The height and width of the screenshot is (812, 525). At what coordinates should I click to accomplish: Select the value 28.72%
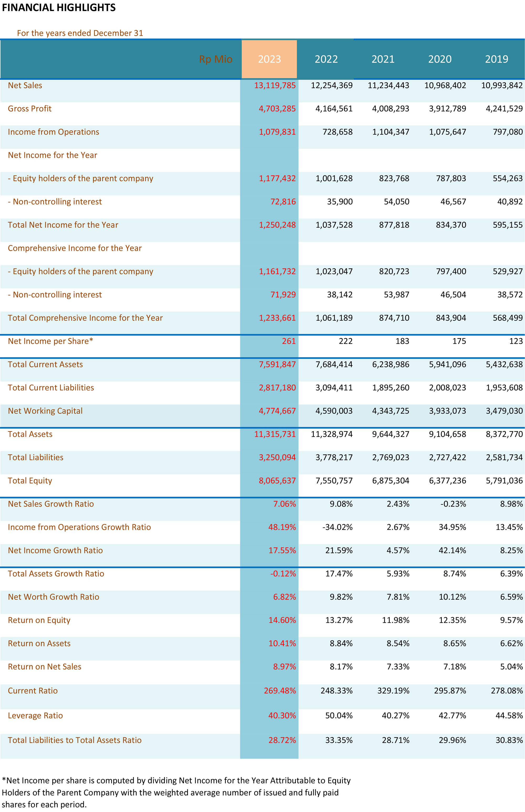coord(282,740)
